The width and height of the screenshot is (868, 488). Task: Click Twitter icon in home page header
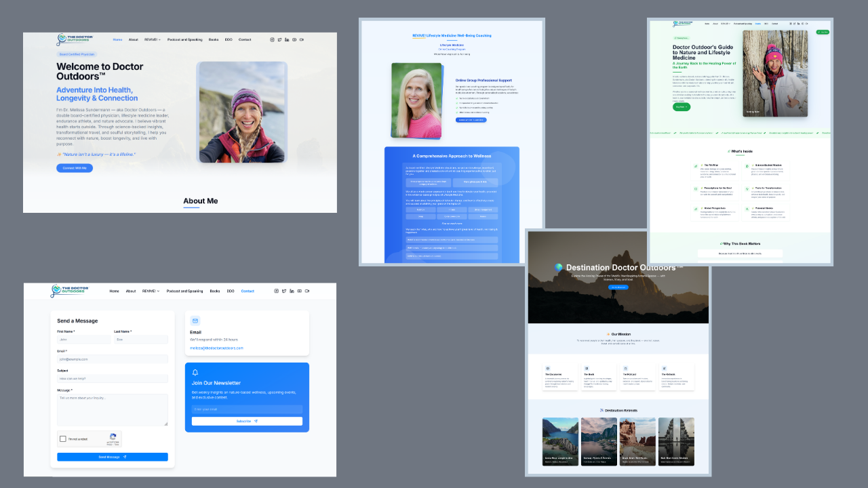[x=279, y=40]
